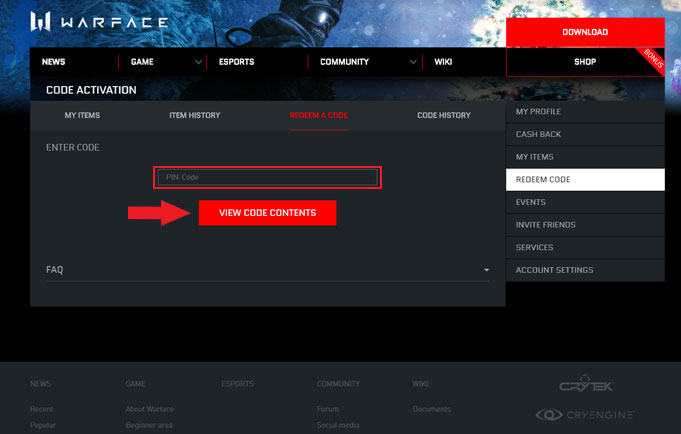Switch to the ITEM HISTORY tab
The height and width of the screenshot is (434, 681).
coord(194,116)
